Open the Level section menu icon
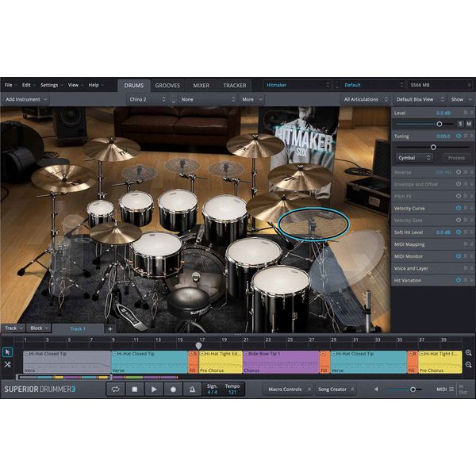The height and width of the screenshot is (476, 476). [466, 113]
